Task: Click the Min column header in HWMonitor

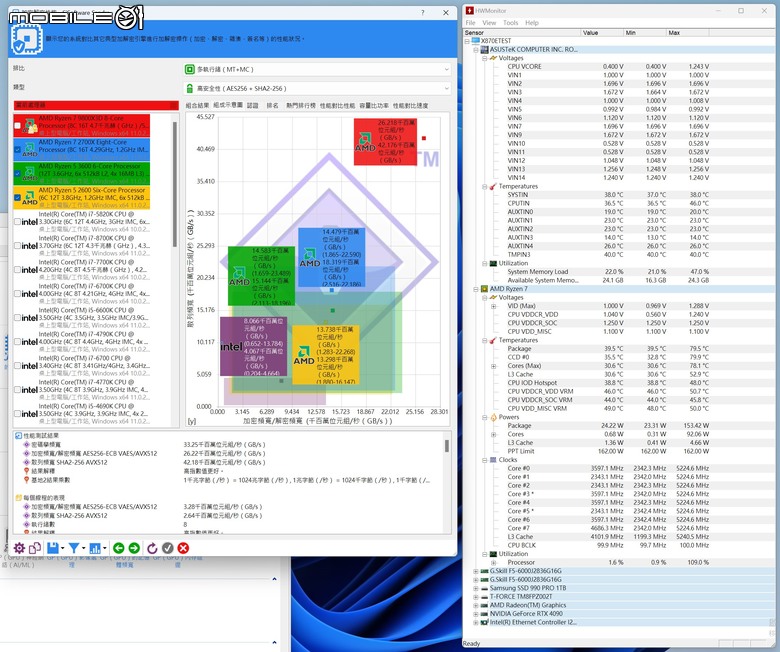Action: 645,32
